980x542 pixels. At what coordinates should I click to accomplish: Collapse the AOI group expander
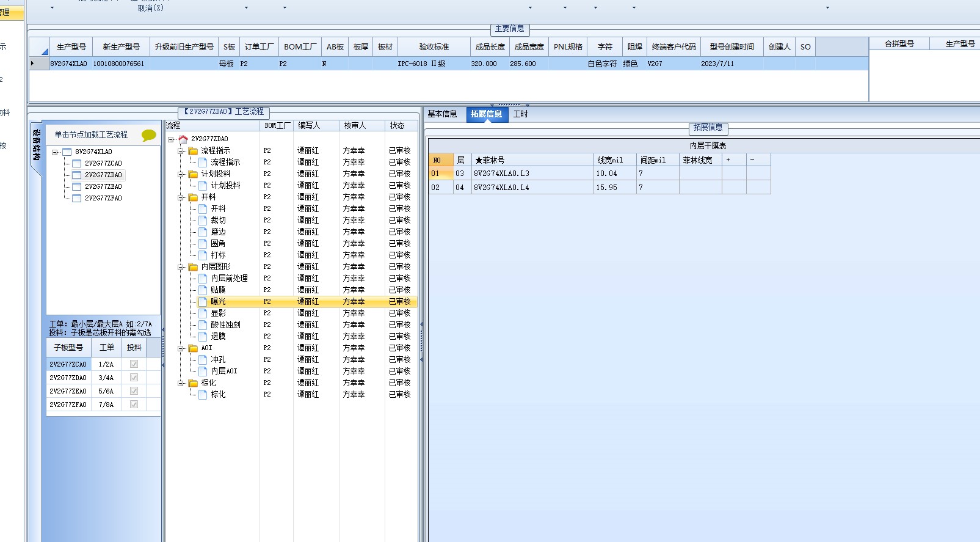181,348
